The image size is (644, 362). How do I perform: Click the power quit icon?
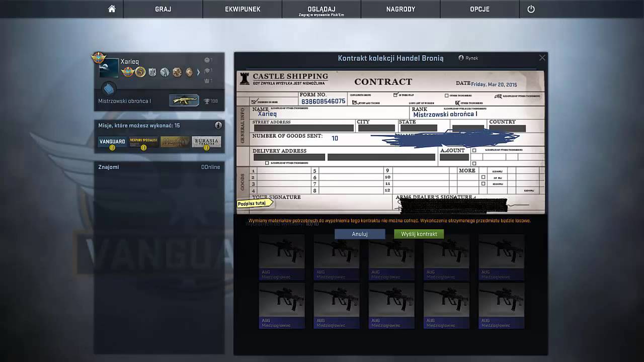tap(531, 9)
